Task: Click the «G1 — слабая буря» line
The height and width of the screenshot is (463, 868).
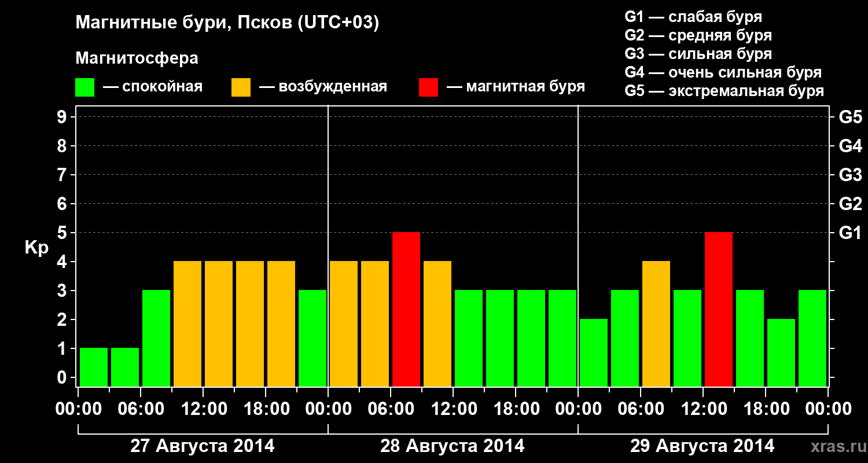Action: [x=693, y=17]
